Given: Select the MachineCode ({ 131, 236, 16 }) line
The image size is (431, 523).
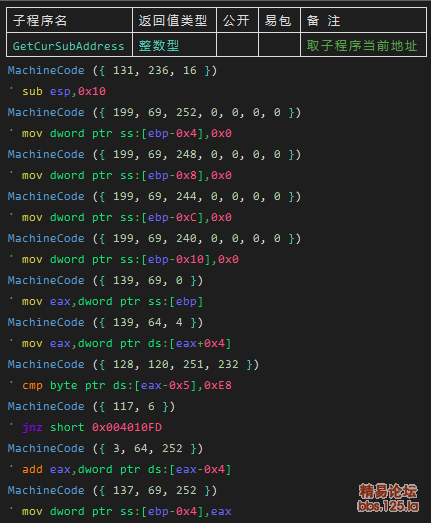Looking at the screenshot, I should [112, 70].
